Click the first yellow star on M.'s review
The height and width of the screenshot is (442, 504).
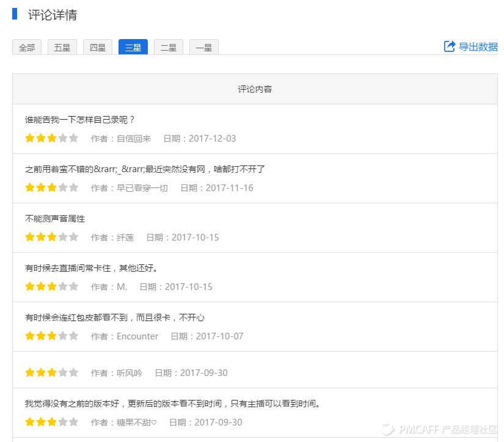pyautogui.click(x=30, y=286)
